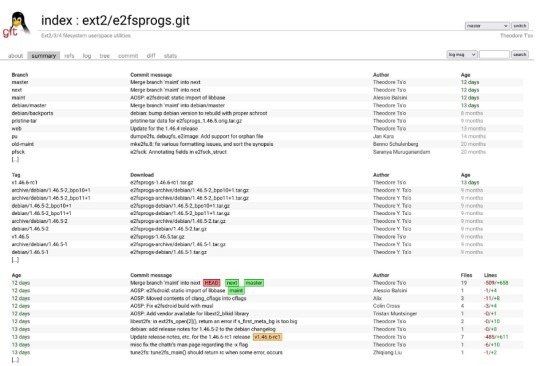The width and height of the screenshot is (536, 366).
Task: Open 'AOSP: Fix e2fsdroid build with musl' commit
Action: [x=171, y=306]
